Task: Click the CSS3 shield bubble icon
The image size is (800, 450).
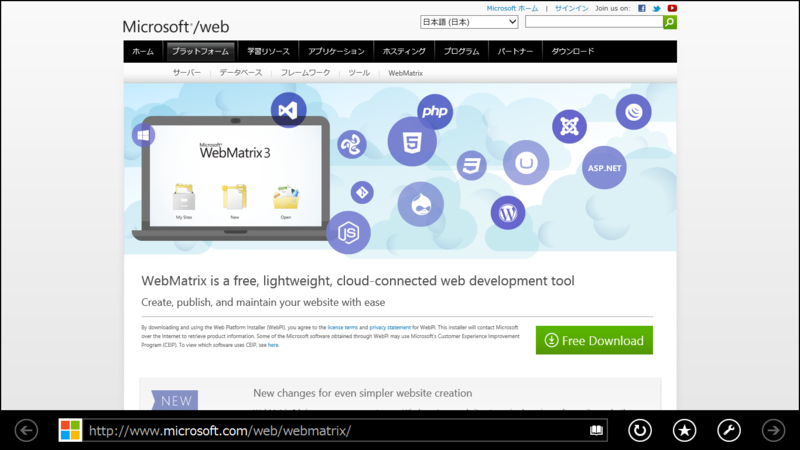Action: [471, 165]
